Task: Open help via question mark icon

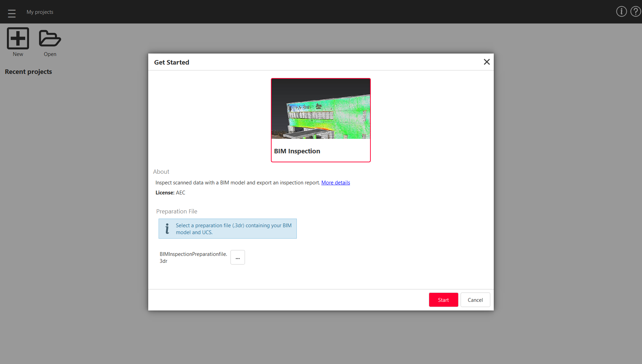Action: [635, 11]
